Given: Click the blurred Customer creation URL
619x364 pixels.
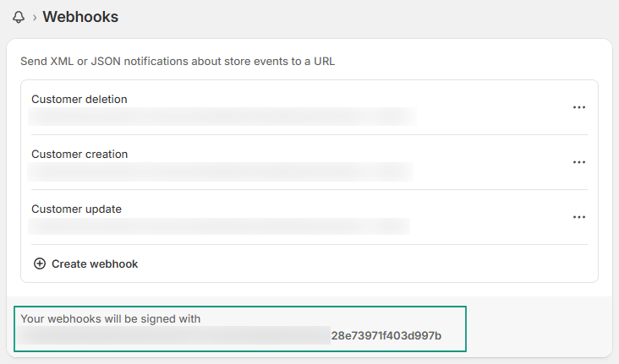Looking at the screenshot, I should (x=220, y=171).
